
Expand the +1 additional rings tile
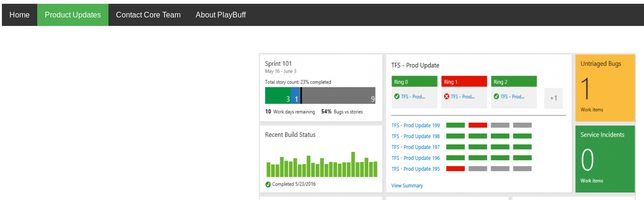pos(553,98)
